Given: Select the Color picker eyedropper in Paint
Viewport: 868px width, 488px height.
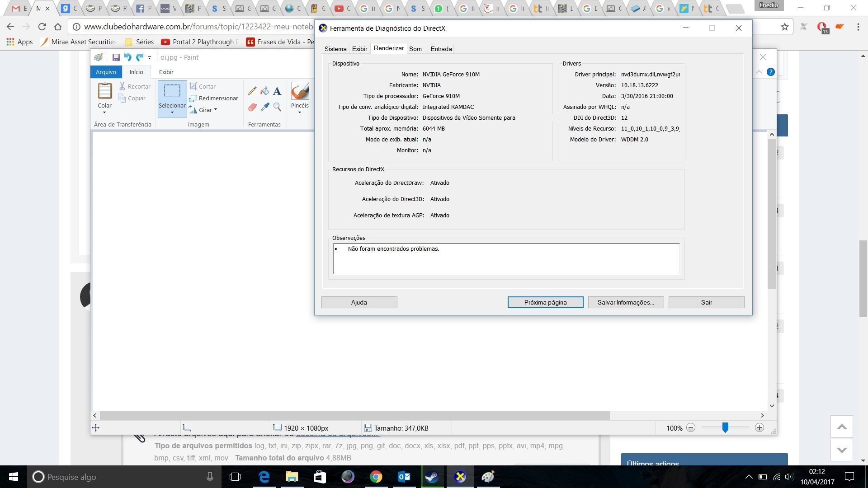Looking at the screenshot, I should 264,107.
